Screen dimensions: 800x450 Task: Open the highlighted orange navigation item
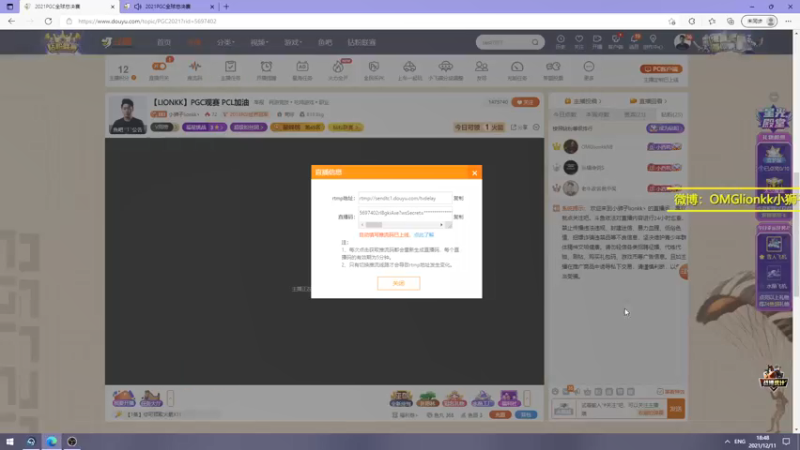[x=194, y=42]
